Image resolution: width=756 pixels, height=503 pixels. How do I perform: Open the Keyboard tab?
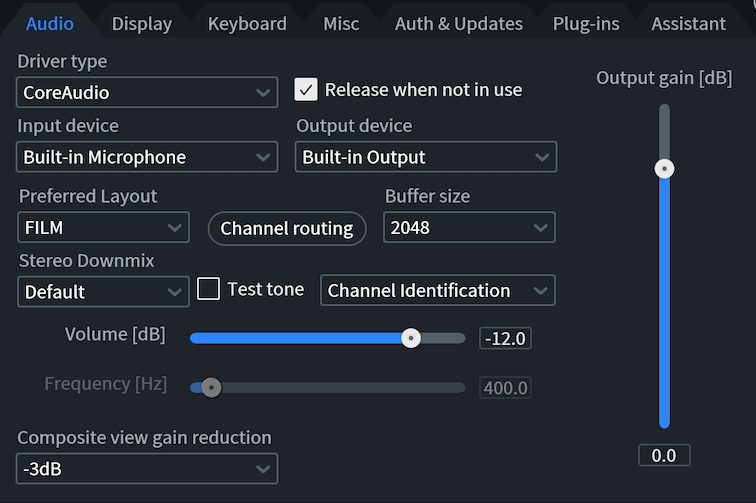tap(247, 24)
